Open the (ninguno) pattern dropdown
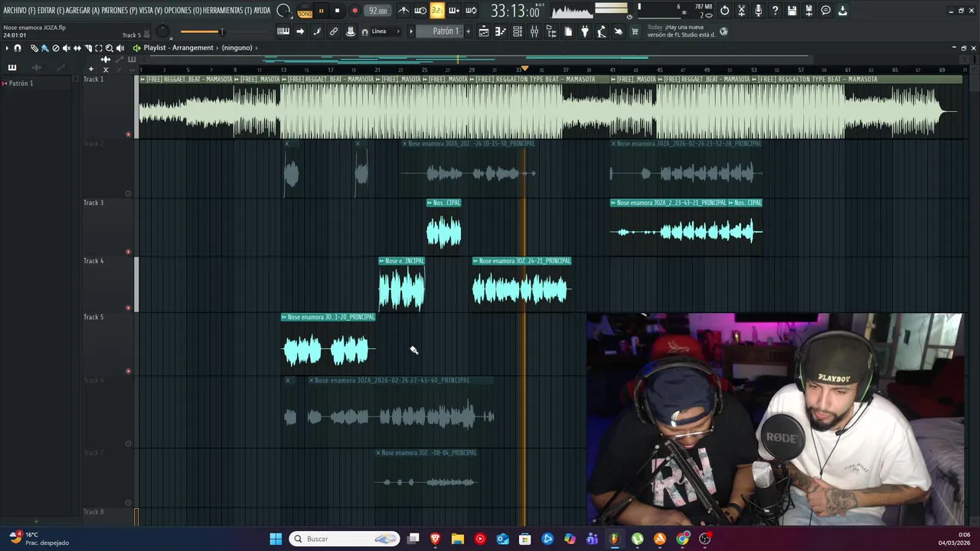 coord(237,47)
